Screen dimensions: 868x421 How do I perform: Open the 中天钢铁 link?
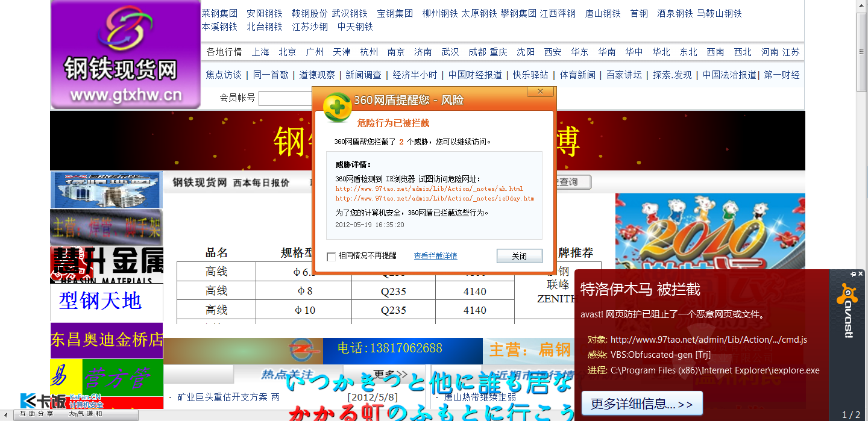click(355, 27)
